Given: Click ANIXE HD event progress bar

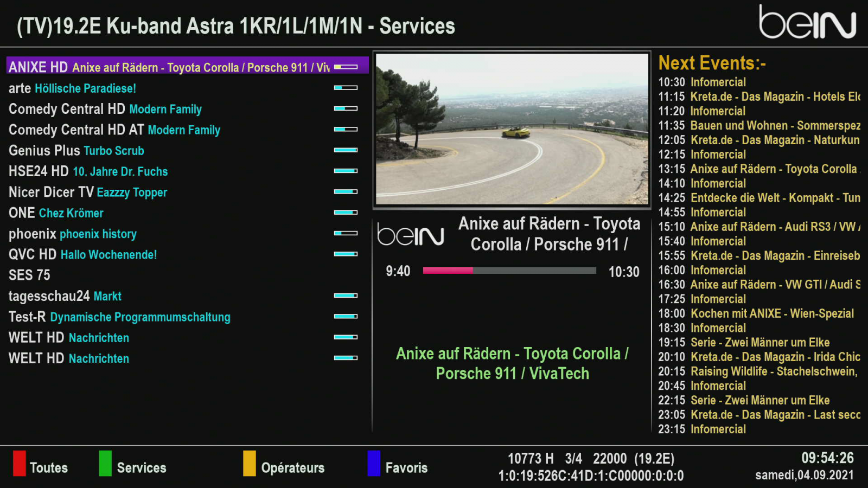Looking at the screenshot, I should click(x=346, y=67).
